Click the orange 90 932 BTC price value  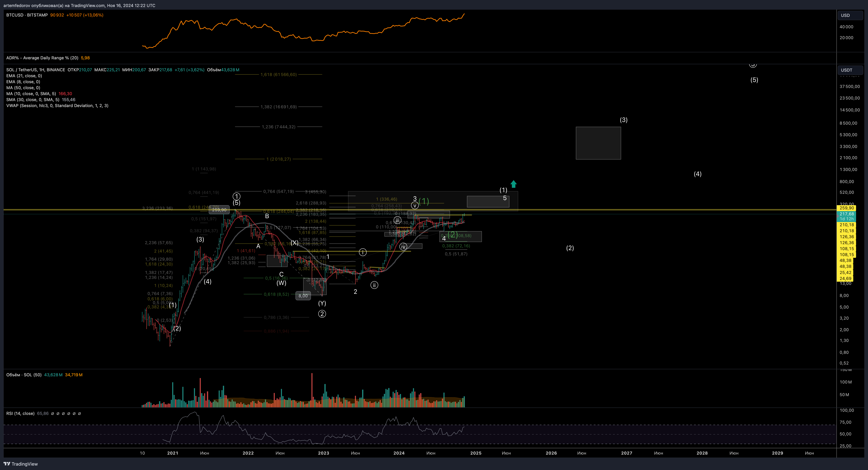[57, 15]
